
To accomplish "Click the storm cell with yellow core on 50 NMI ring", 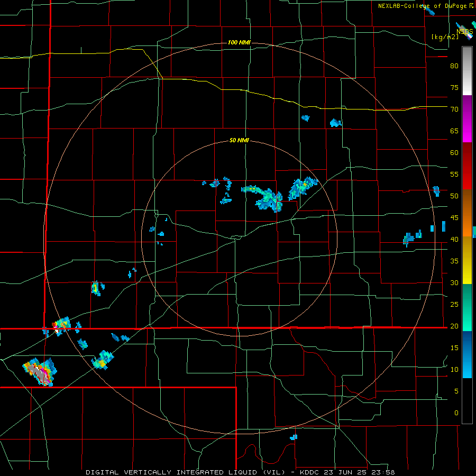I will pyautogui.click(x=303, y=188).
